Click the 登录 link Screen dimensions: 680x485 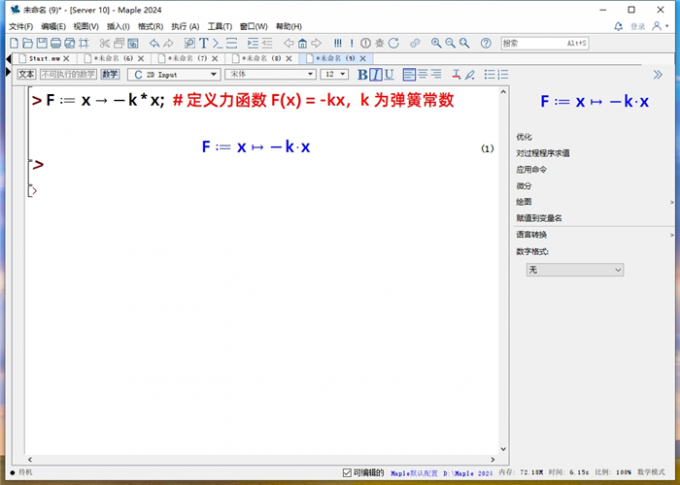pos(638,26)
